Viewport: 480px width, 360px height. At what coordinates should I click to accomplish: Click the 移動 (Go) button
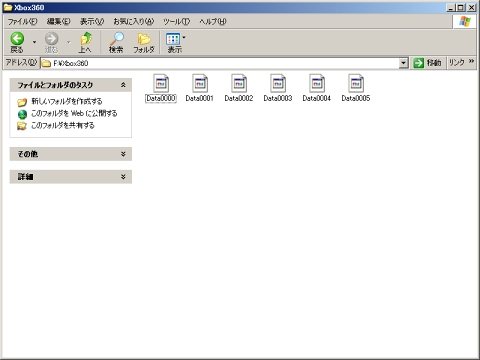click(x=427, y=63)
